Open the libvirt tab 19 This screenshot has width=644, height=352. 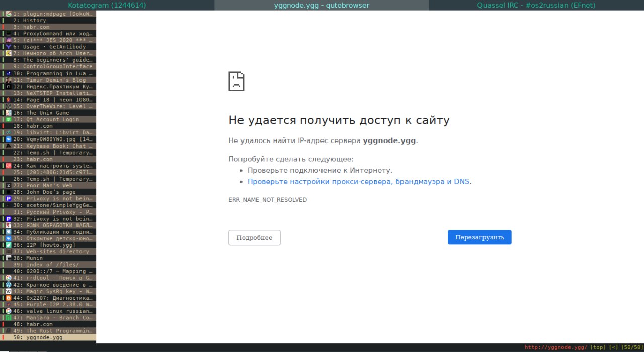point(48,132)
